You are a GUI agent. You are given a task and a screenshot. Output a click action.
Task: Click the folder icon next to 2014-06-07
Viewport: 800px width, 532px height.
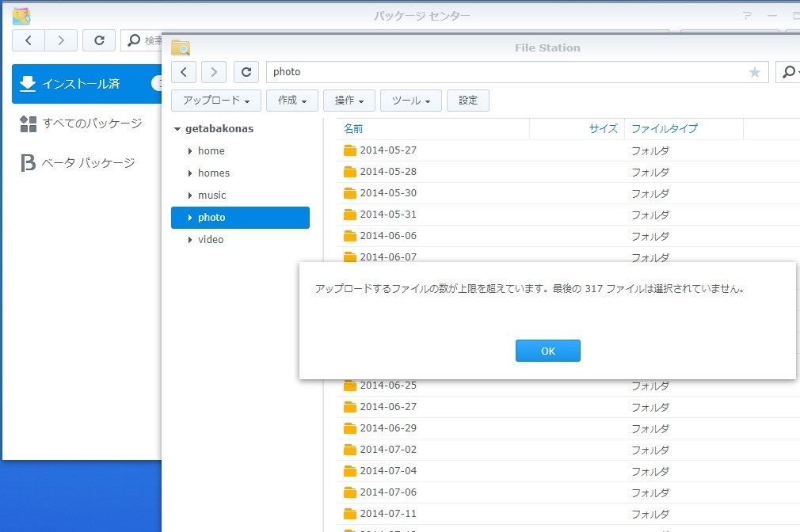point(350,256)
